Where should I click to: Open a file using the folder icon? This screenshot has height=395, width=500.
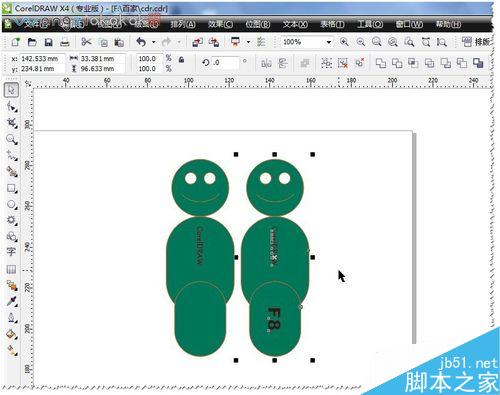click(x=32, y=42)
